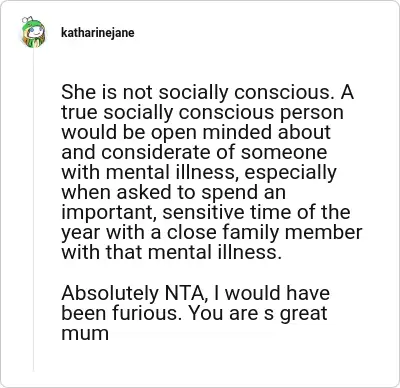The width and height of the screenshot is (400, 388).
Task: Click the opening line 'She is not socially conscious'
Action: 197,92
